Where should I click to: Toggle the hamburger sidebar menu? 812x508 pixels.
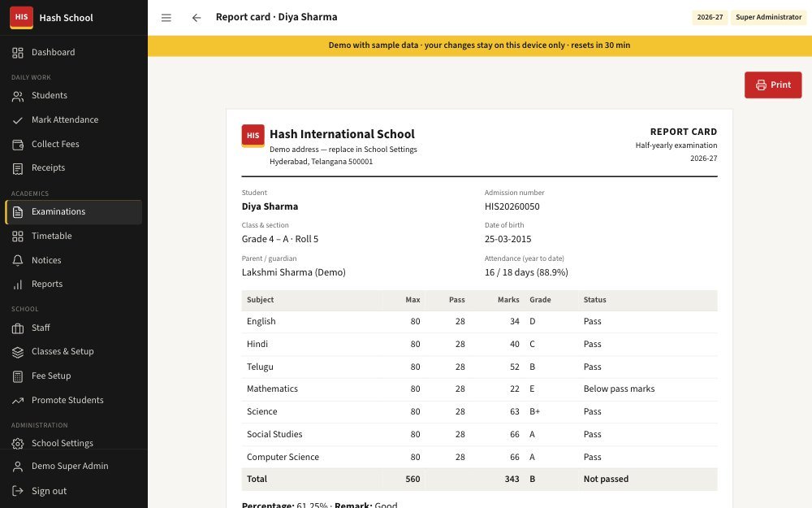[x=166, y=18]
